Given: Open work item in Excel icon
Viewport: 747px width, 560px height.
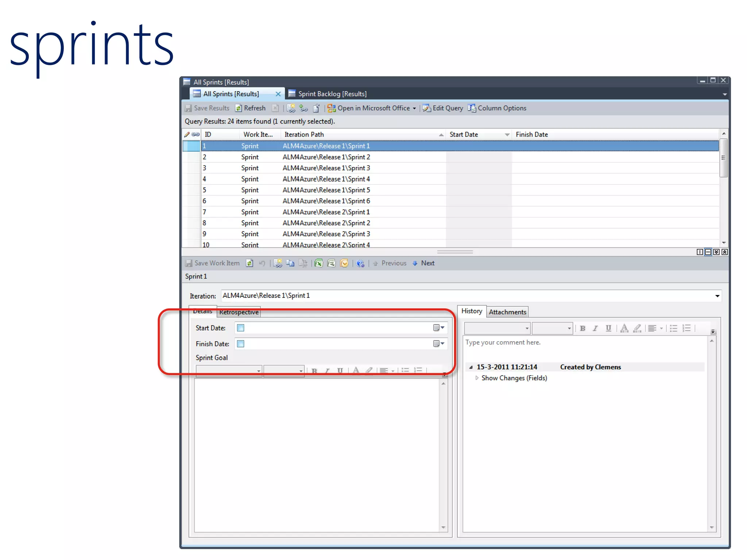Looking at the screenshot, I should (x=318, y=263).
